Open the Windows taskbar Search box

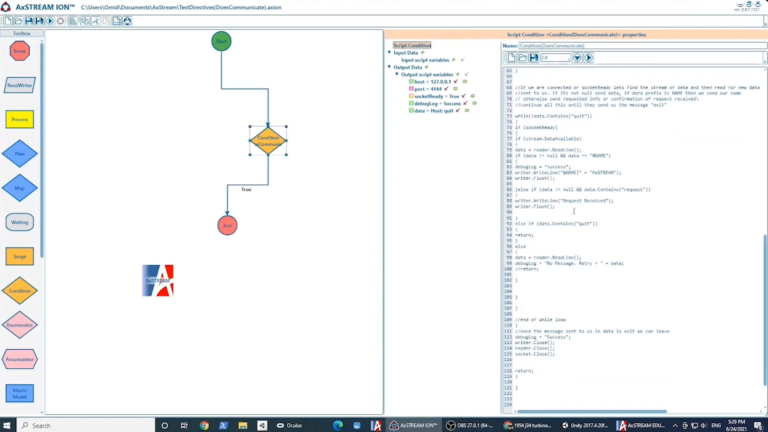pyautogui.click(x=86, y=426)
